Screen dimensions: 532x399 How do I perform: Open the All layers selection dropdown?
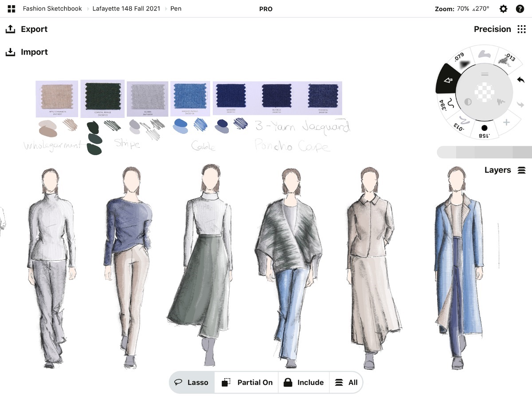[346, 383]
